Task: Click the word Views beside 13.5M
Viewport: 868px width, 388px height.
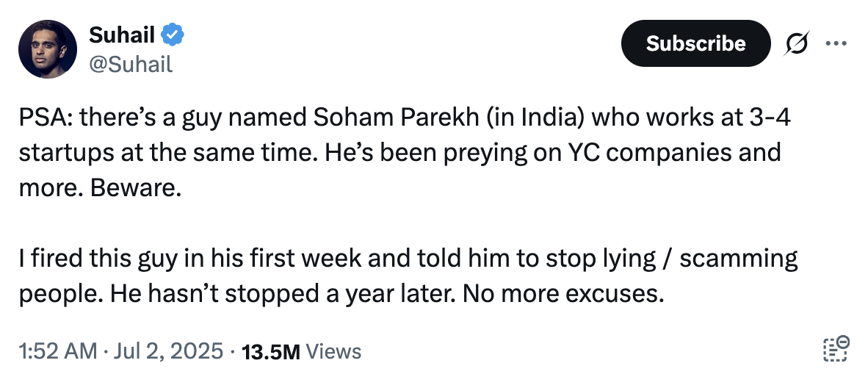Action: [x=333, y=351]
